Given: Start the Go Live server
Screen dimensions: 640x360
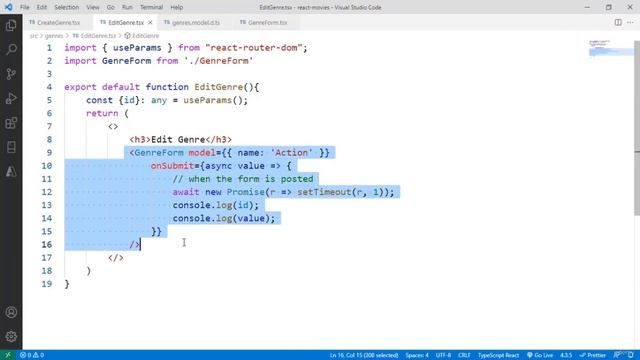Looking at the screenshot, I should point(540,355).
